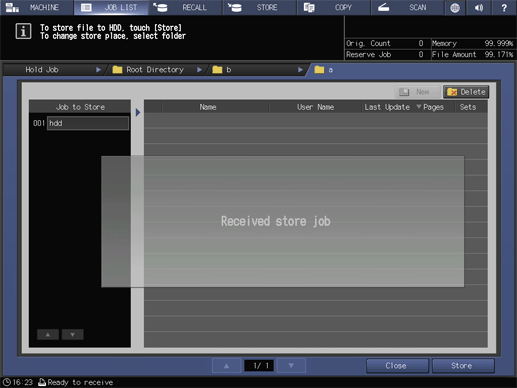Click the globe language icon
Viewport: 517px width, 388px height.
[x=455, y=7]
